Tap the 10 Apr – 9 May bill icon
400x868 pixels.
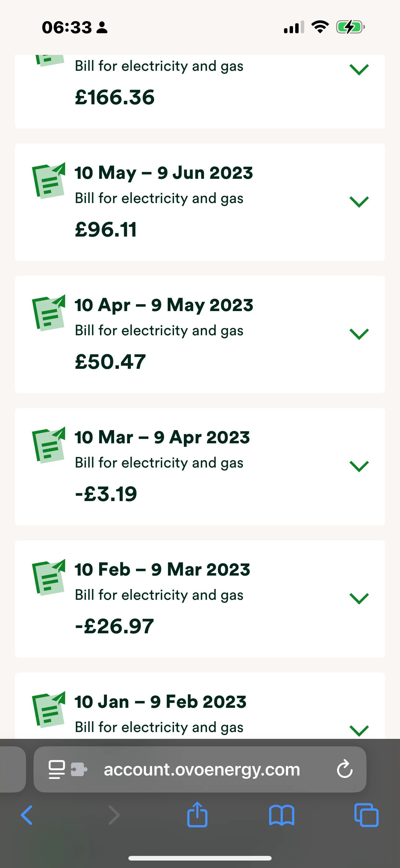[49, 313]
